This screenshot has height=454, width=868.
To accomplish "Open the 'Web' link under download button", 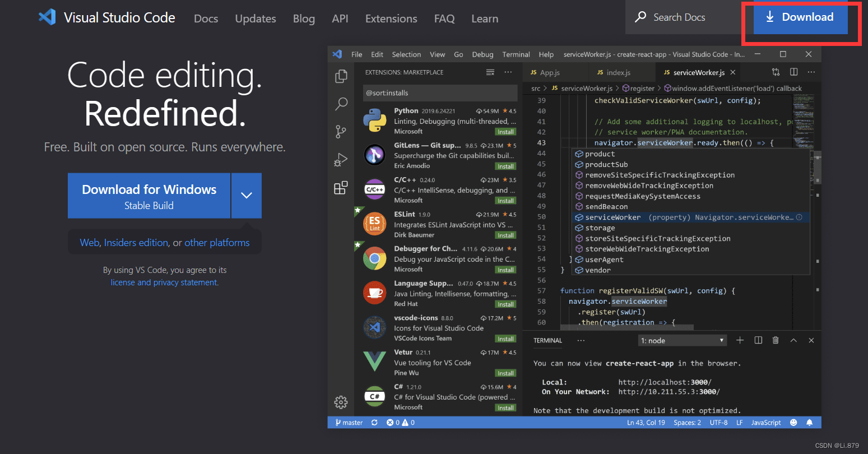I will tap(90, 243).
